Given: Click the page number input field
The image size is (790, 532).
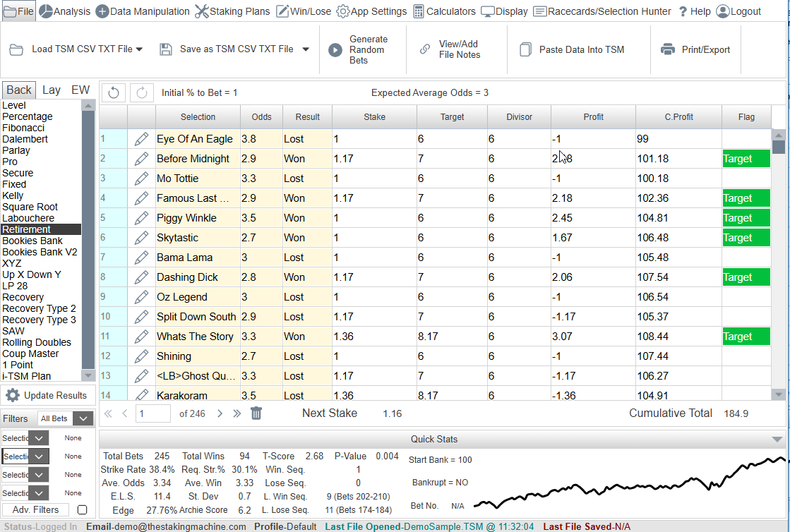Looking at the screenshot, I should tap(152, 413).
